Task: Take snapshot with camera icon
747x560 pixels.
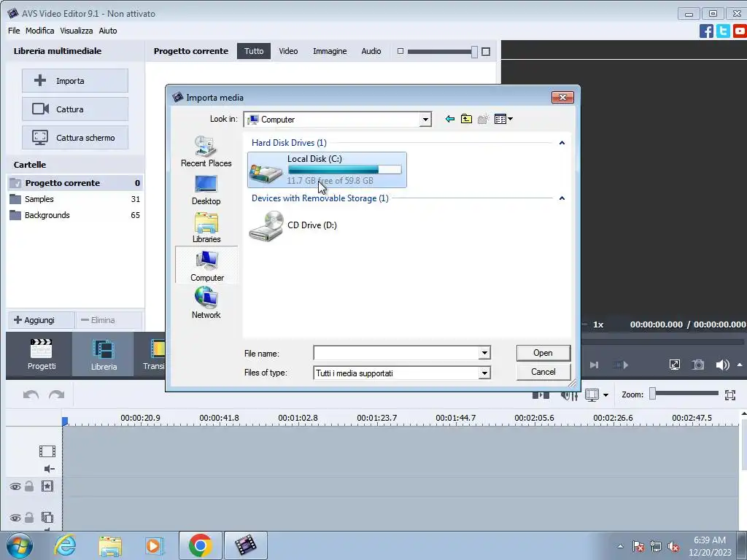Action: [x=698, y=365]
